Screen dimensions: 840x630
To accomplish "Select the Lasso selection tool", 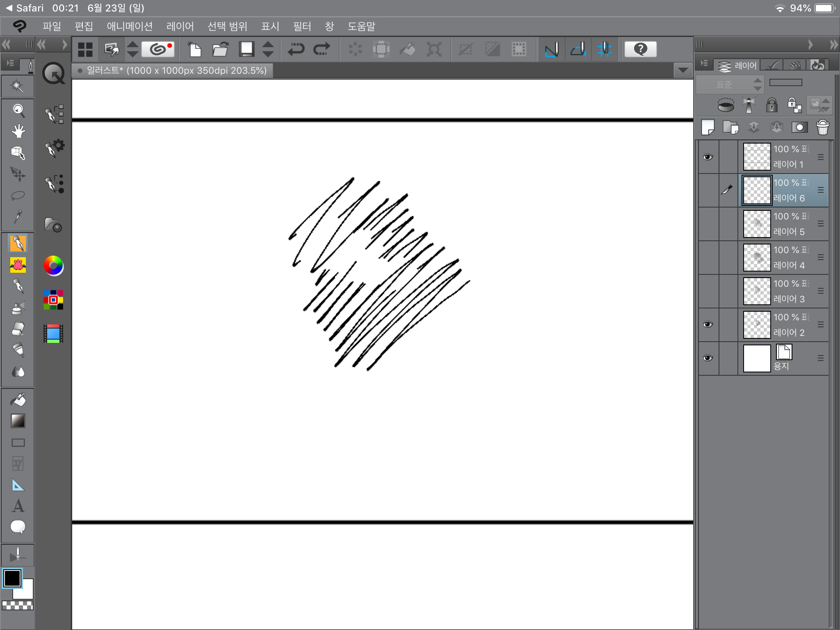I will tap(18, 195).
